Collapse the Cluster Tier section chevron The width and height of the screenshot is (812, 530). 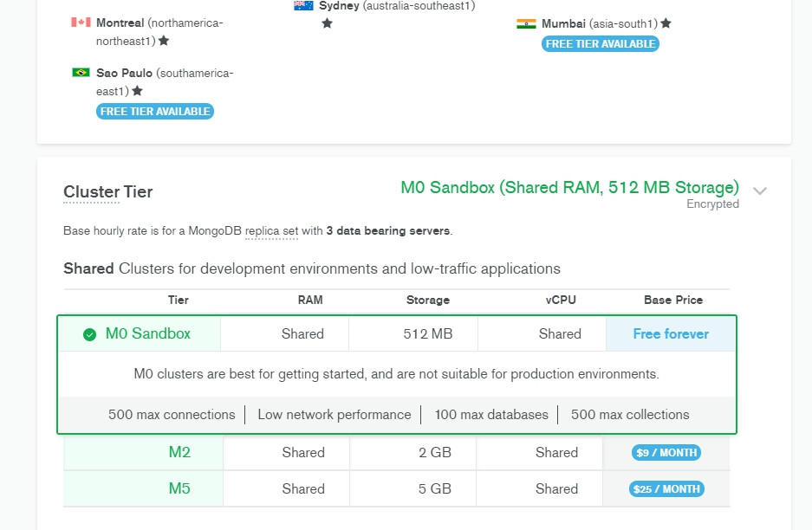[x=760, y=191]
